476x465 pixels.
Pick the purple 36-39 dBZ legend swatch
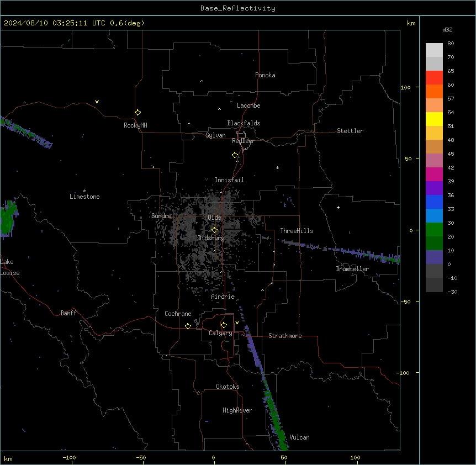434,188
